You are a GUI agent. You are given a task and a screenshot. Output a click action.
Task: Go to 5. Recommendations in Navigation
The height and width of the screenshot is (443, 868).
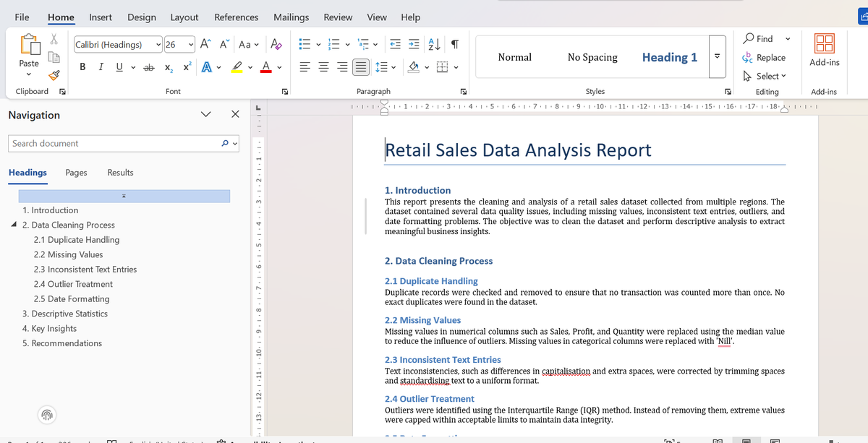point(62,343)
